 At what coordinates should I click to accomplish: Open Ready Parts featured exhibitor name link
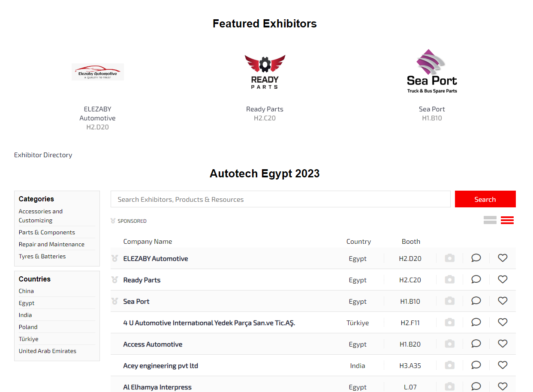[x=265, y=109]
